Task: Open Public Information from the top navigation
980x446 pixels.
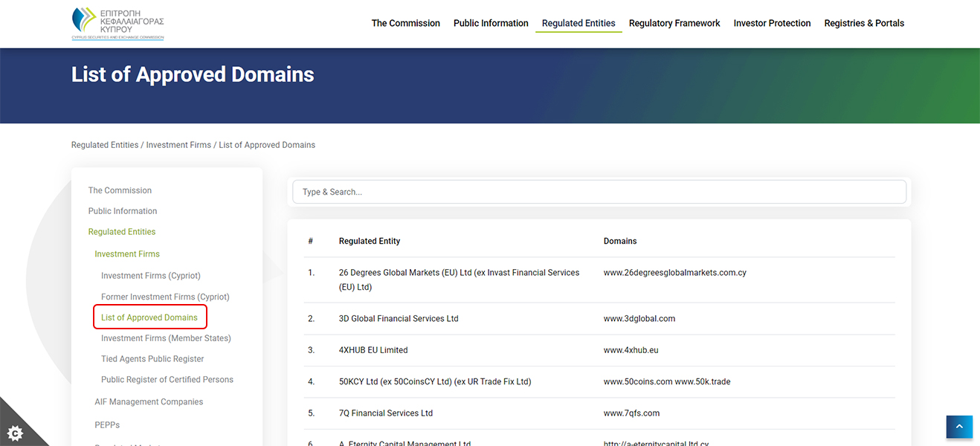Action: [x=491, y=23]
